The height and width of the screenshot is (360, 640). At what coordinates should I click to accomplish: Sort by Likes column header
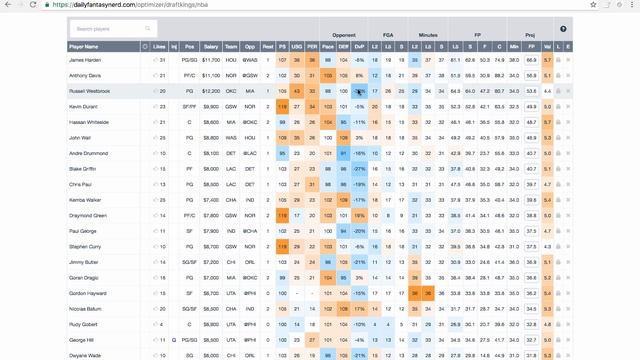159,47
